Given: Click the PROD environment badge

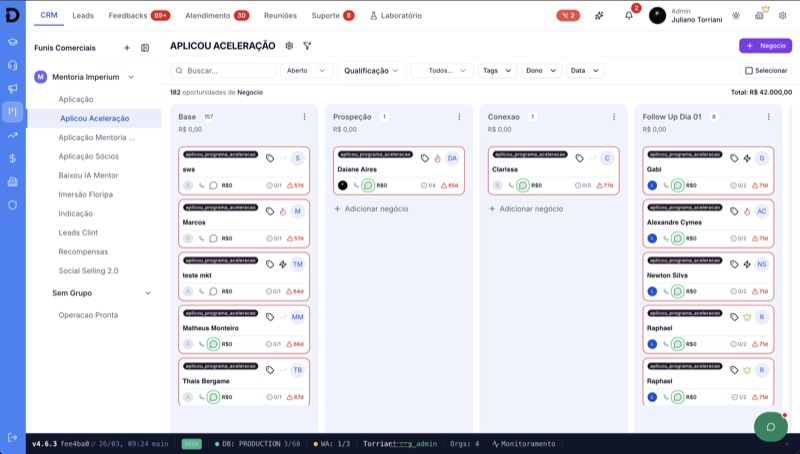Looking at the screenshot, I should [191, 444].
